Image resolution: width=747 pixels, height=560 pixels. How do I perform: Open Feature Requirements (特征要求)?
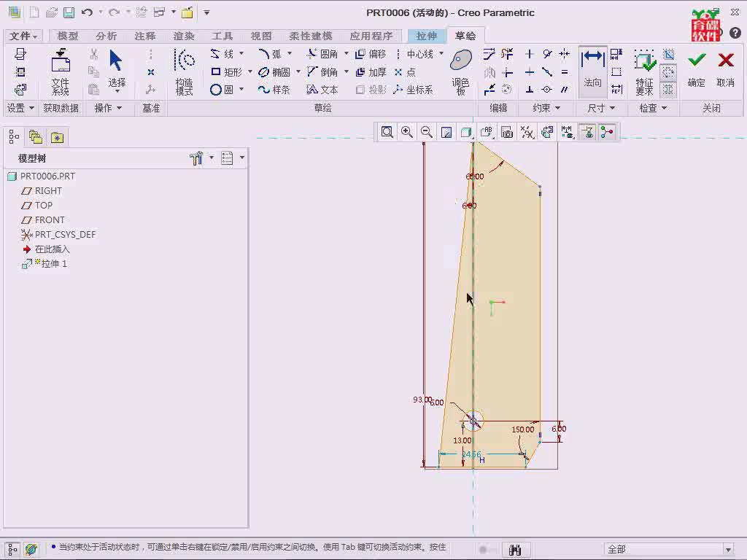point(645,71)
